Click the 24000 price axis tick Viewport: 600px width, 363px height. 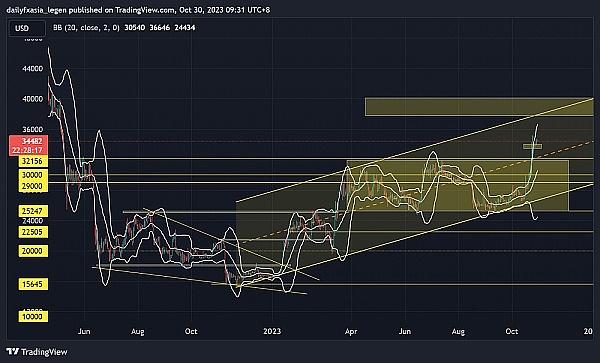click(33, 221)
